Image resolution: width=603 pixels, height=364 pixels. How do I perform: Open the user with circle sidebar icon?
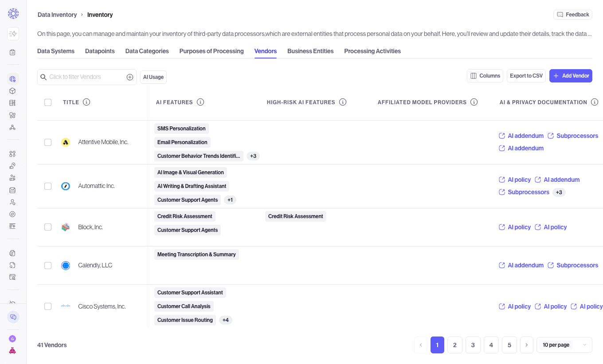12,202
